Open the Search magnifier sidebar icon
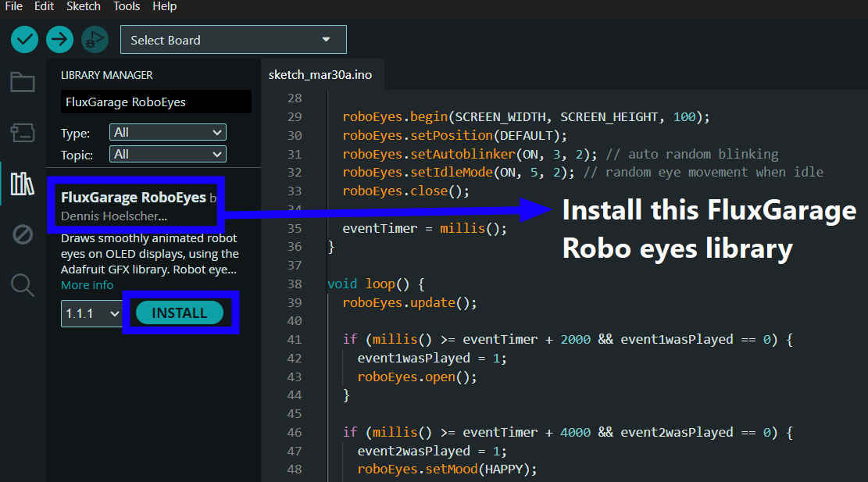 point(23,286)
